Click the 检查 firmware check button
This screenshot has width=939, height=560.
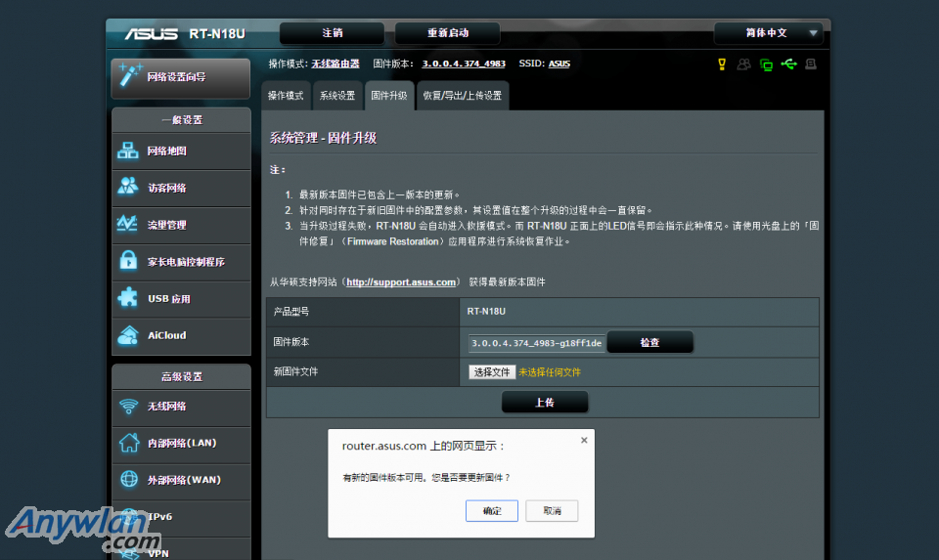click(x=649, y=342)
